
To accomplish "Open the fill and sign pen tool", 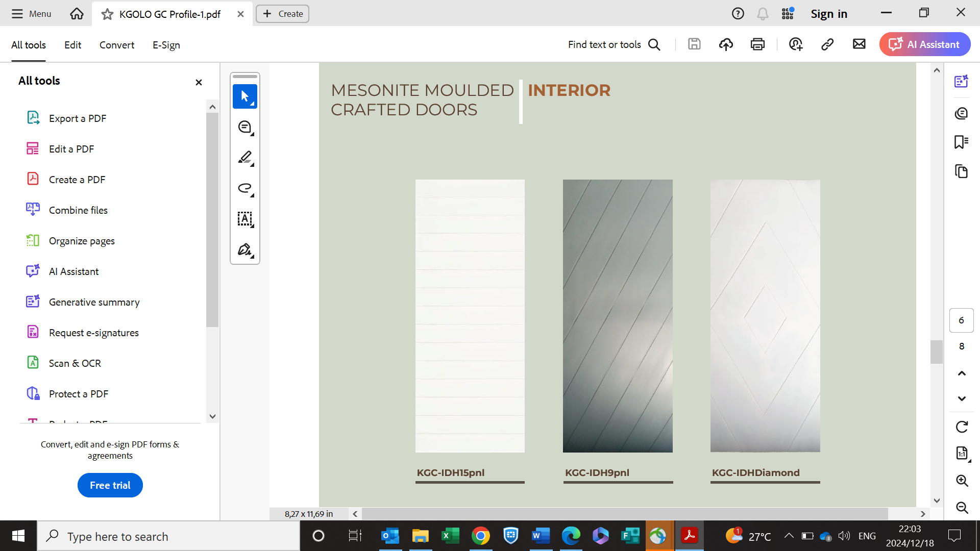I will [244, 249].
